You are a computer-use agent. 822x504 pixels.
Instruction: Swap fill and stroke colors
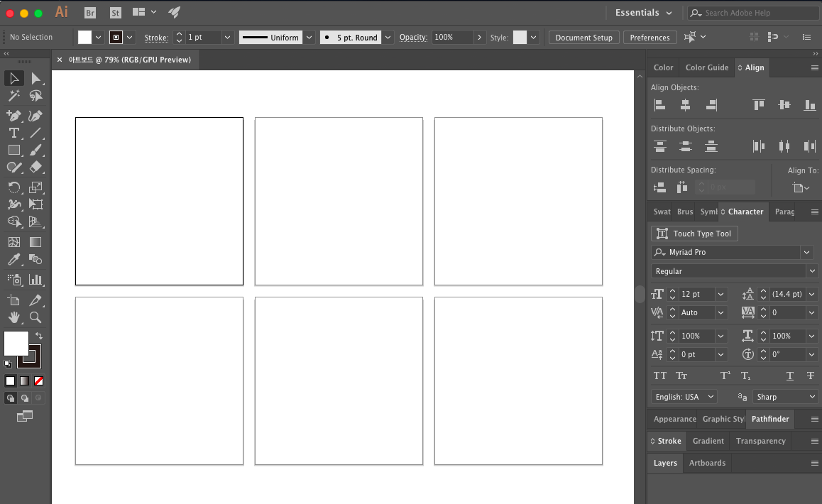[x=39, y=336]
